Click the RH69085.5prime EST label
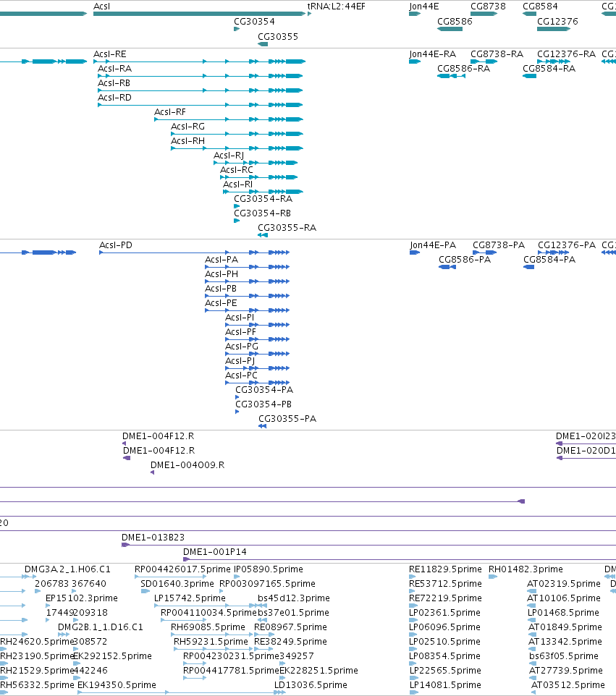Image resolution: width=616 pixels, height=696 pixels. click(208, 627)
